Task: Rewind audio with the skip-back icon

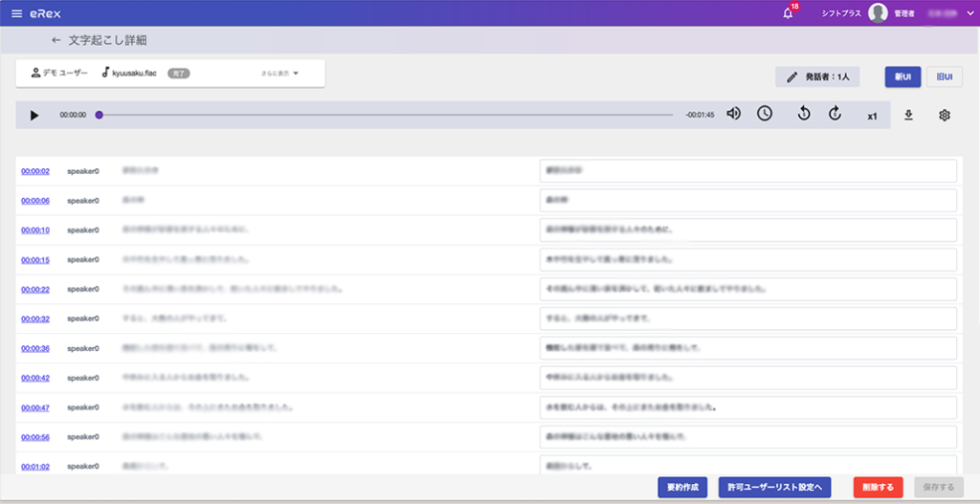Action: [804, 114]
